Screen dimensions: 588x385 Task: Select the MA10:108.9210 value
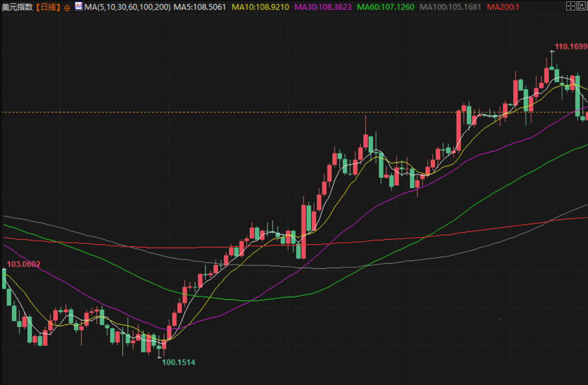(260, 7)
